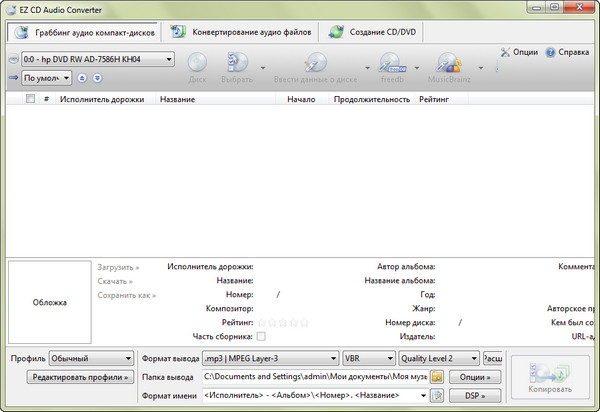600x412 pixels.
Task: Open the Формат вывода .mp3 dropdown
Action: [271, 358]
